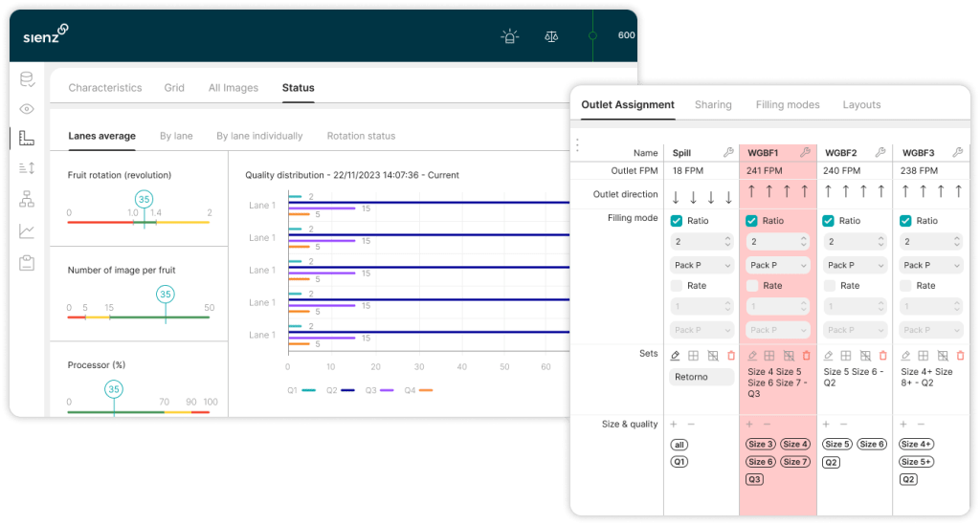980x525 pixels.
Task: Open the ratio value 2 selector under WGBF1
Action: pyautogui.click(x=778, y=242)
